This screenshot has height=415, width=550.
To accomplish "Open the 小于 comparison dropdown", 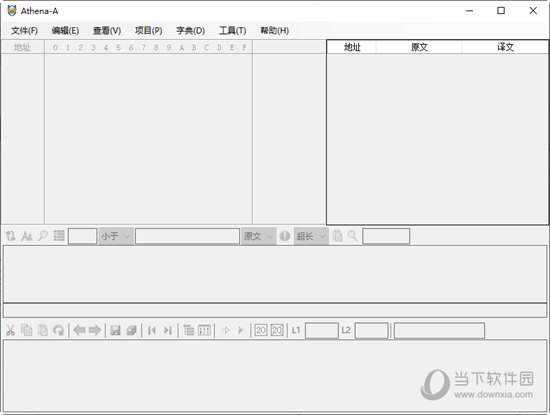I will tap(116, 236).
